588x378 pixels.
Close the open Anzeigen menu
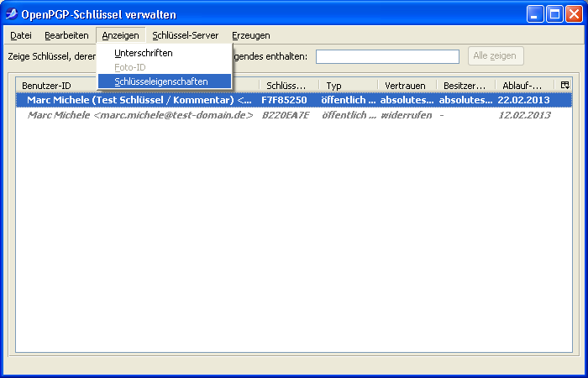click(120, 35)
